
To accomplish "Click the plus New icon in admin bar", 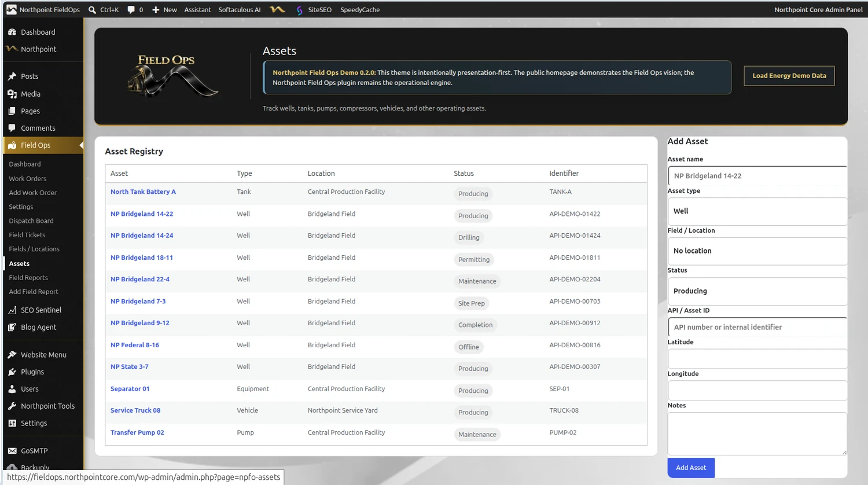I will click(156, 10).
